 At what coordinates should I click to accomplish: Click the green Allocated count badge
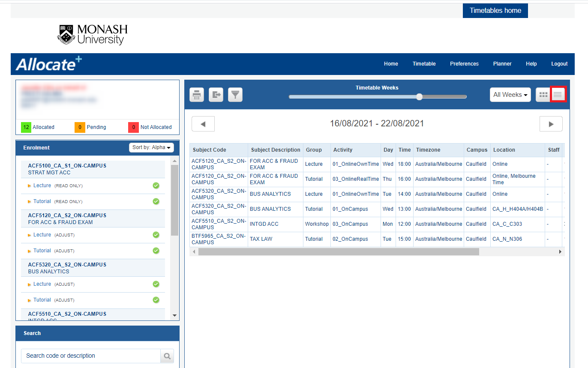26,127
